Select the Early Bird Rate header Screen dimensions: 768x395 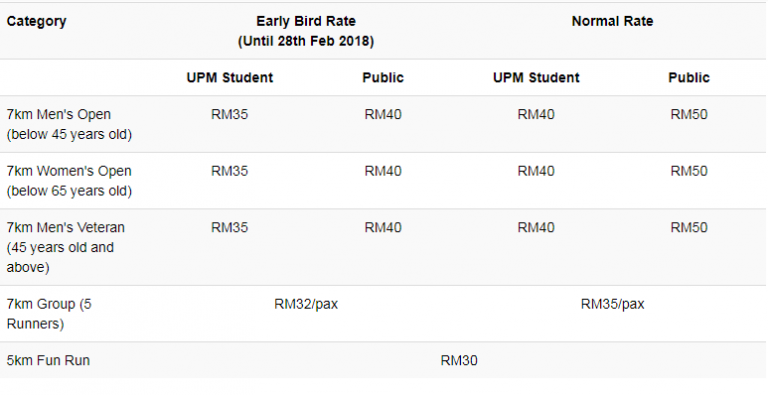[306, 31]
